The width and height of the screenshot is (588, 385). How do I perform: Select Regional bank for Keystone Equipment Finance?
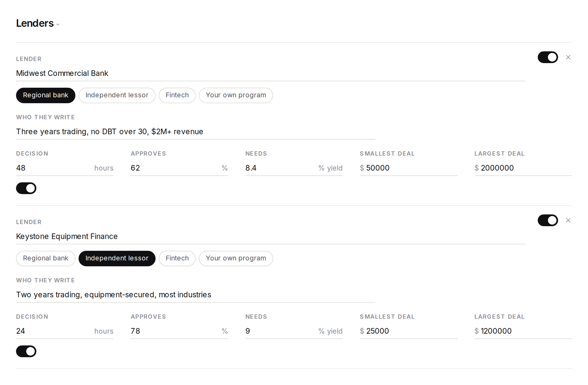[46, 258]
